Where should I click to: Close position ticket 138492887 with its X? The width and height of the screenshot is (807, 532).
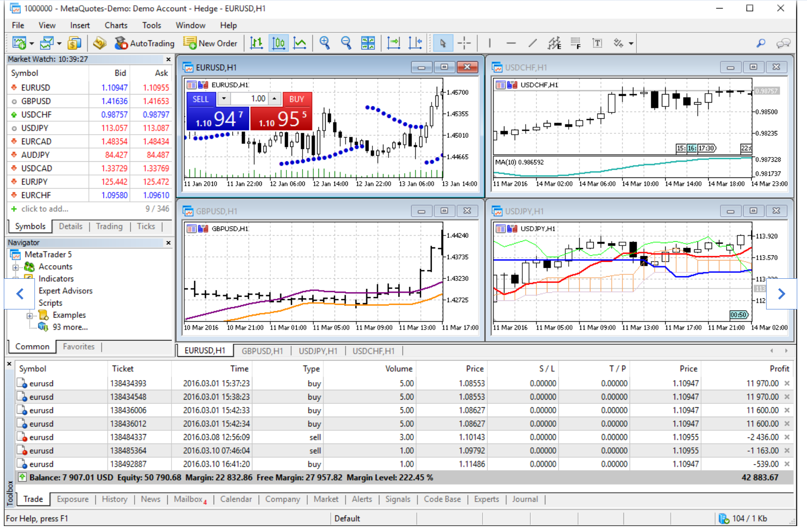click(x=787, y=464)
